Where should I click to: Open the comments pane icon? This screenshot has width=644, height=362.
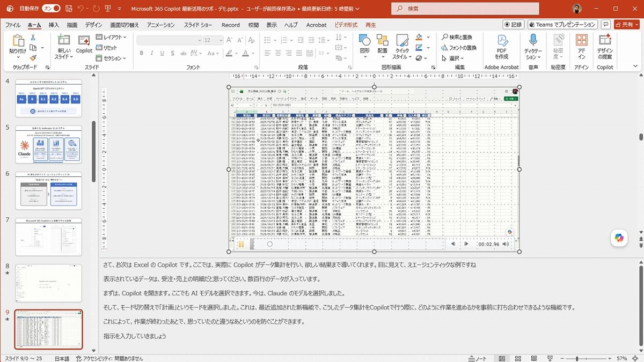606,25
